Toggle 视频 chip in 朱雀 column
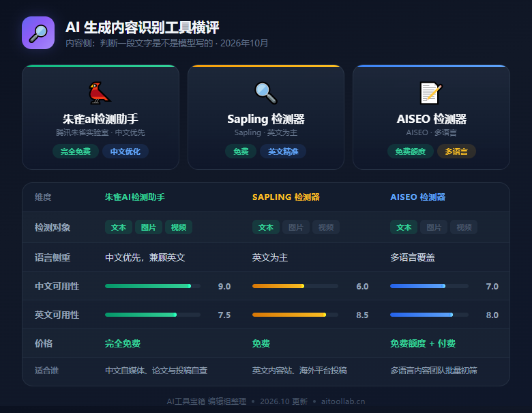532x413 pixels. coord(179,227)
